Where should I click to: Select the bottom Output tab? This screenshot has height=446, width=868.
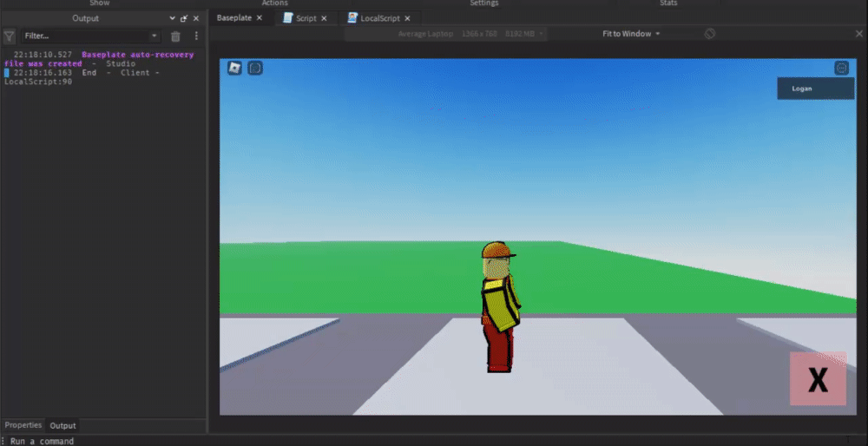coord(63,425)
